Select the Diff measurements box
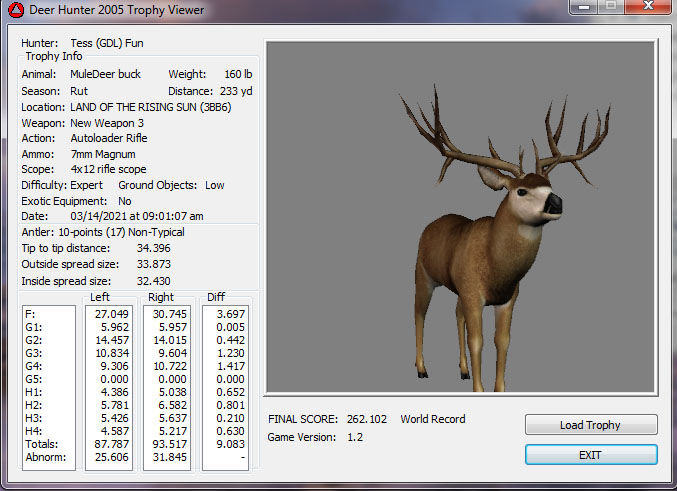This screenshot has width=677, height=491. [x=225, y=387]
